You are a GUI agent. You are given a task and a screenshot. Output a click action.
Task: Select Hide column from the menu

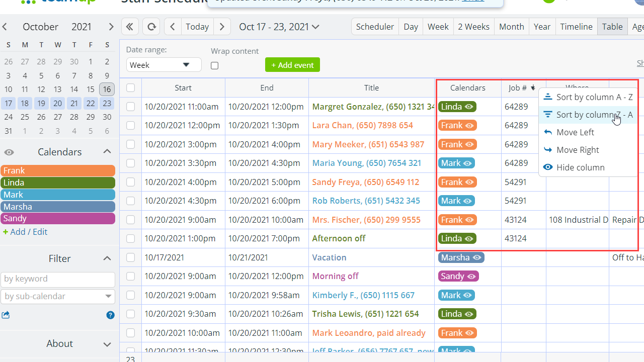(580, 167)
